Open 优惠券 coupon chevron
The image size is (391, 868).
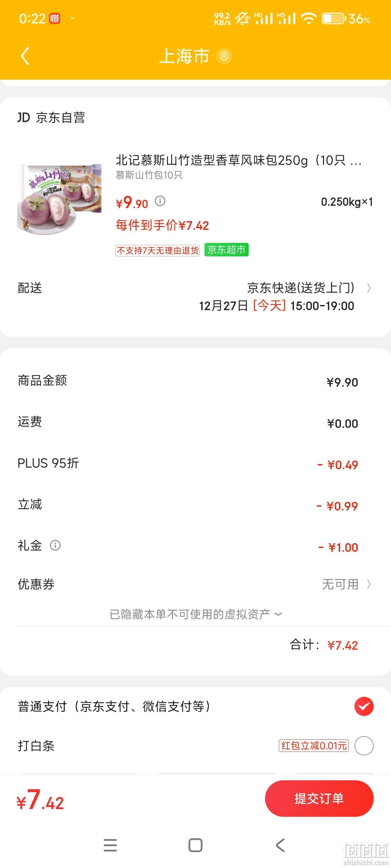click(369, 584)
